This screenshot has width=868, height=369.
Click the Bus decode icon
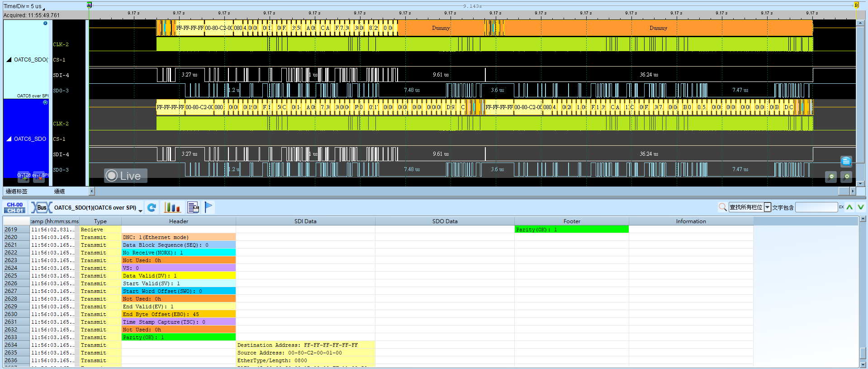coord(41,207)
